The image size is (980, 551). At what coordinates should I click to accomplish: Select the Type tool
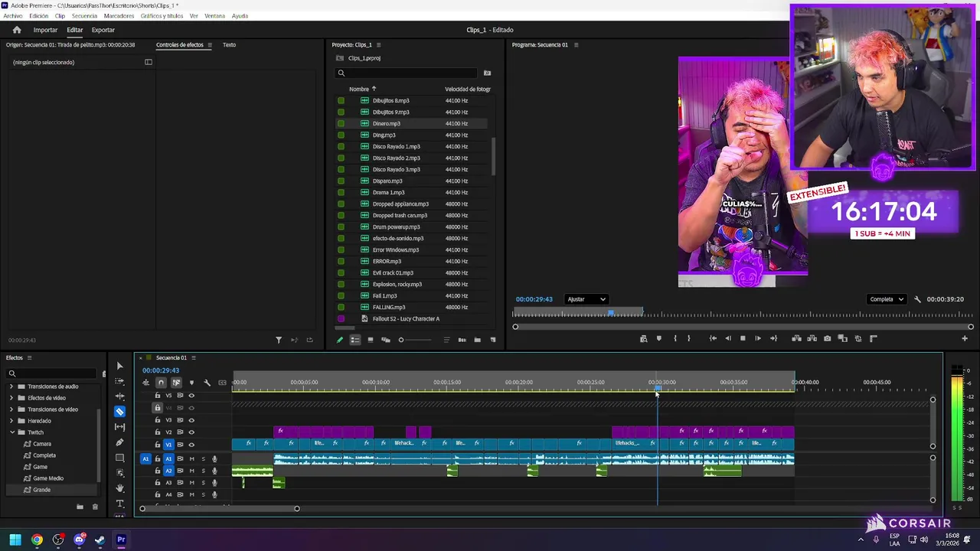click(119, 504)
